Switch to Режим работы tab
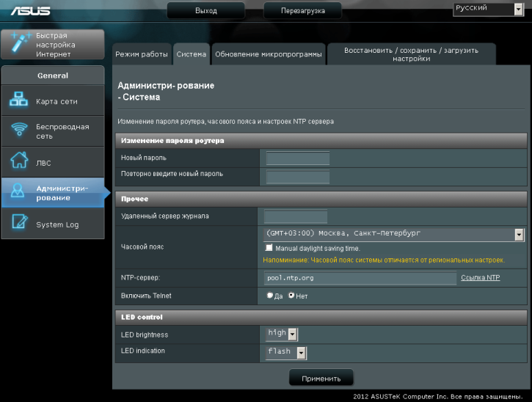This screenshot has height=402, width=532. [142, 54]
